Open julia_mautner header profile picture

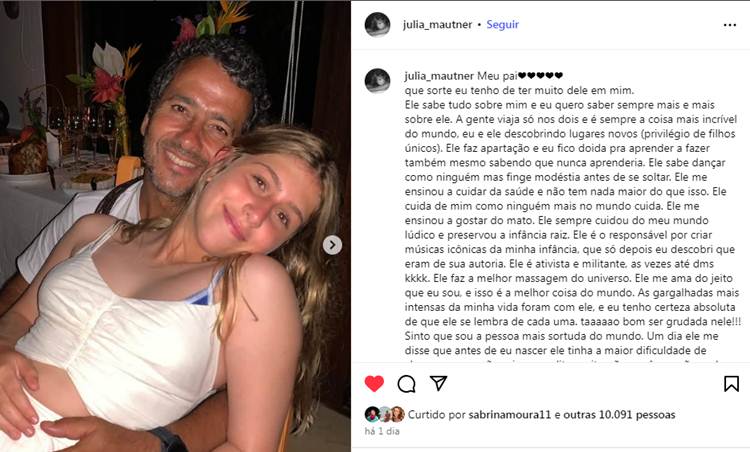pyautogui.click(x=377, y=24)
